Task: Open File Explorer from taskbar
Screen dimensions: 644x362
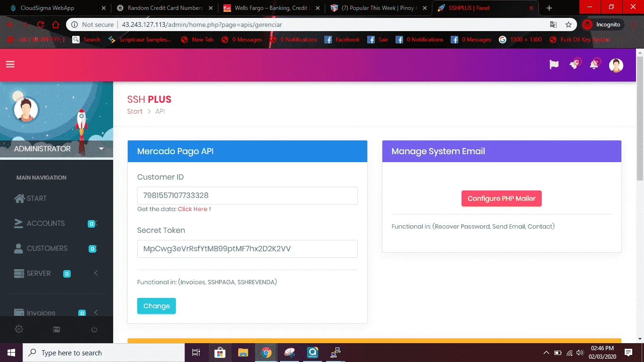Action: coord(243,353)
